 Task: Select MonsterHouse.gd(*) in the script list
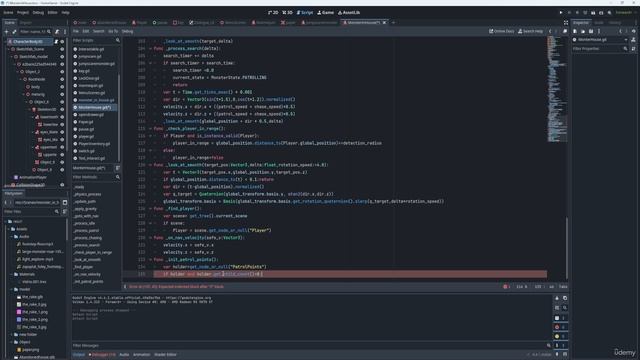tap(95, 107)
